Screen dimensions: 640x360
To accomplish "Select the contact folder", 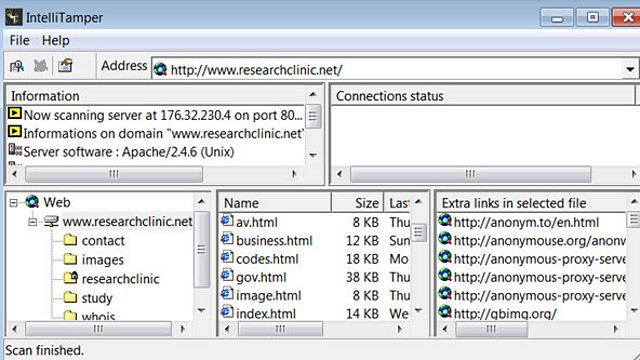I will click(103, 241).
